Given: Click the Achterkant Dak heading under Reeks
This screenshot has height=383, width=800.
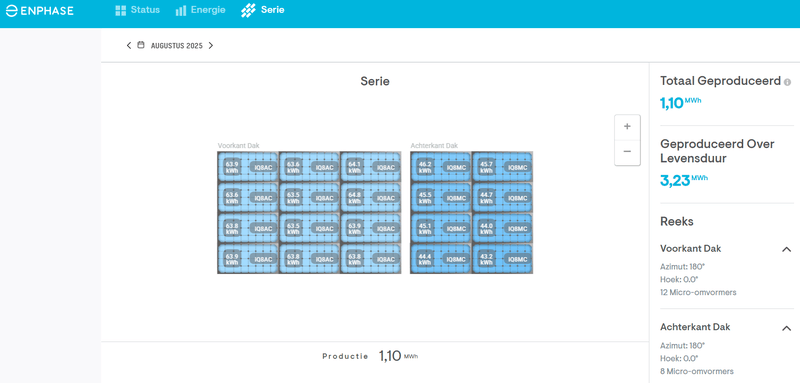Looking at the screenshot, I should tap(695, 327).
